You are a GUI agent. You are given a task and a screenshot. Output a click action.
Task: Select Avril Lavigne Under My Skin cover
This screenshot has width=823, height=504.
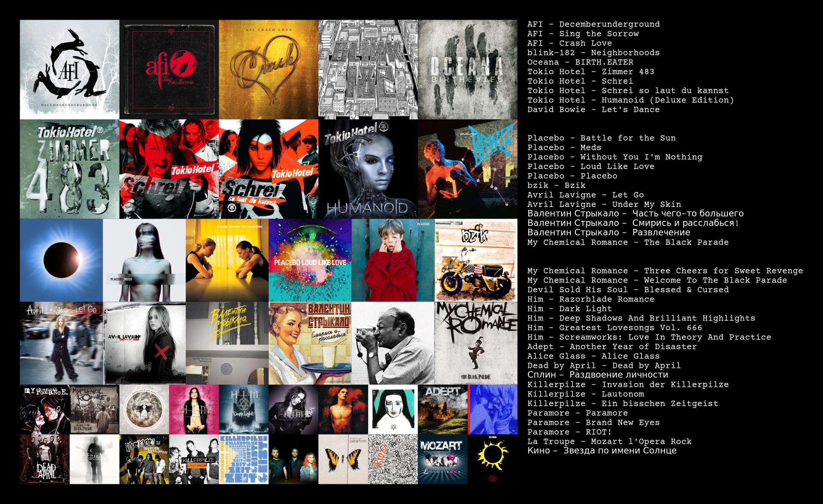144,343
